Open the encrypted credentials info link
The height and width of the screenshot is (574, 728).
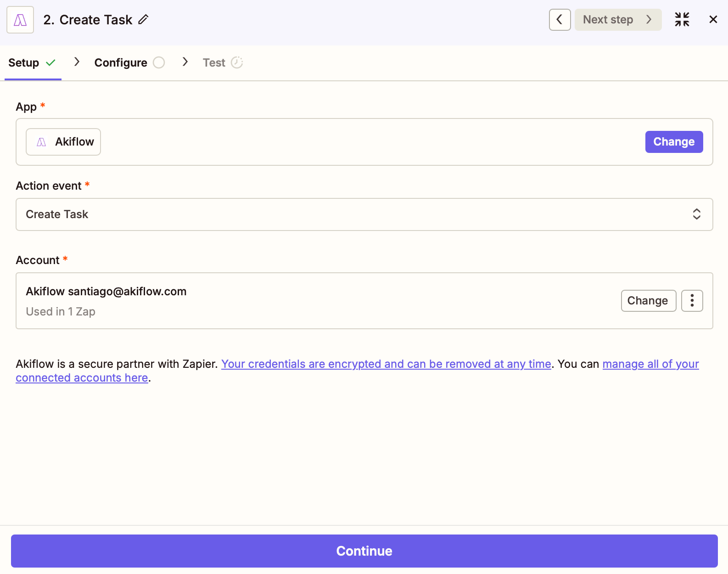coord(386,364)
